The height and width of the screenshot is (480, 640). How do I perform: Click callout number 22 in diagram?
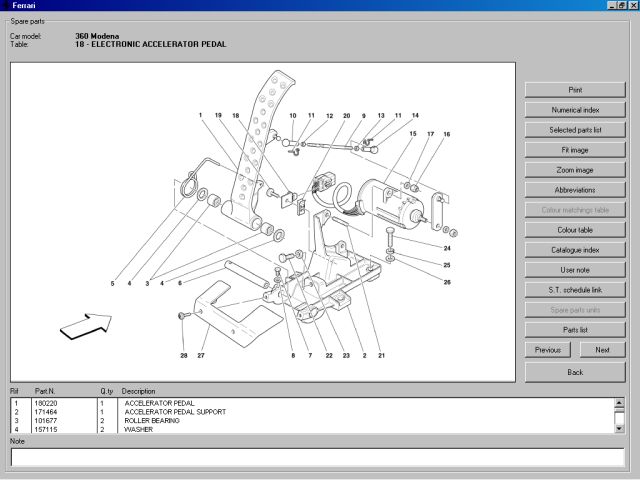329,356
